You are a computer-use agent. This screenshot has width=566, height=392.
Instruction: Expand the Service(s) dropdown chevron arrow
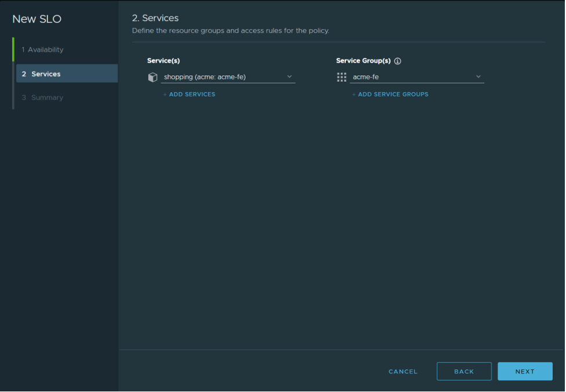[290, 76]
